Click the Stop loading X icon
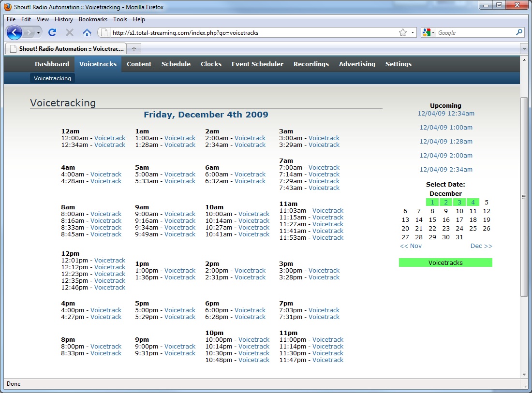Viewport: 532px width, 393px height. coord(70,32)
